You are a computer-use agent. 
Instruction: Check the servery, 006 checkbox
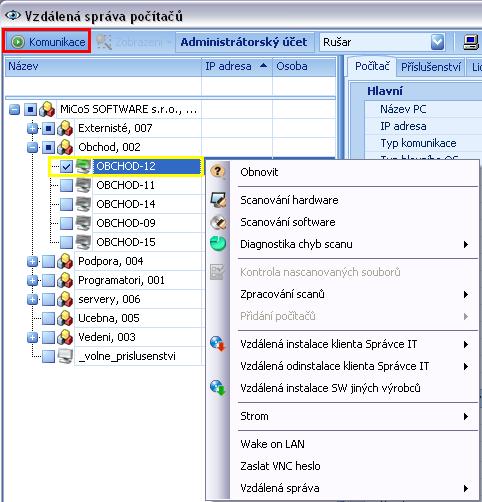pyautogui.click(x=49, y=299)
